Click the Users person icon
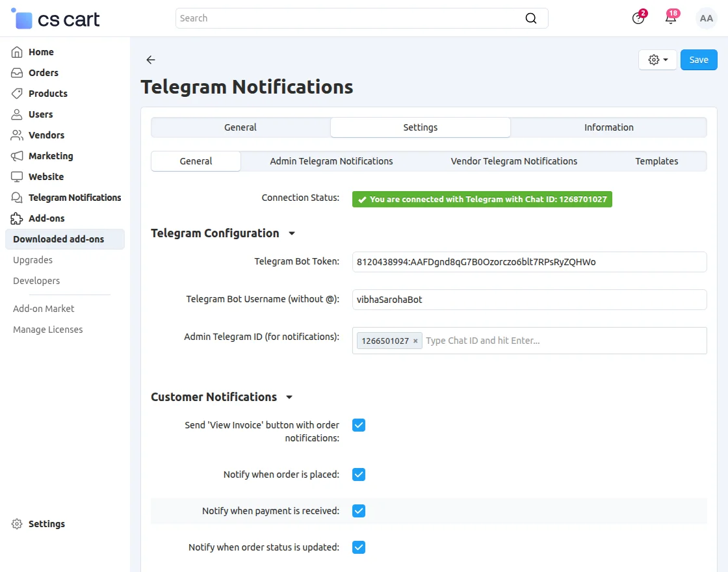Viewport: 728px width, 572px height. [17, 114]
